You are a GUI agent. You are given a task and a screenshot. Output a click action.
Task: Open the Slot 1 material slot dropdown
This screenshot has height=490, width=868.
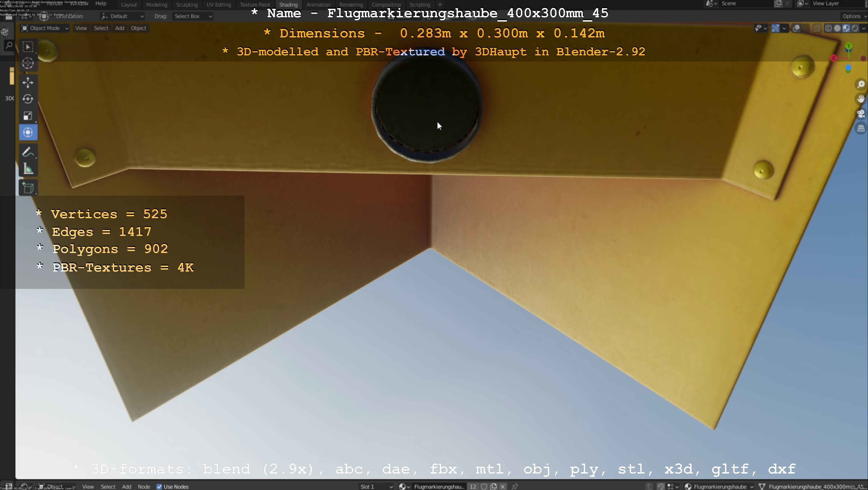point(376,486)
